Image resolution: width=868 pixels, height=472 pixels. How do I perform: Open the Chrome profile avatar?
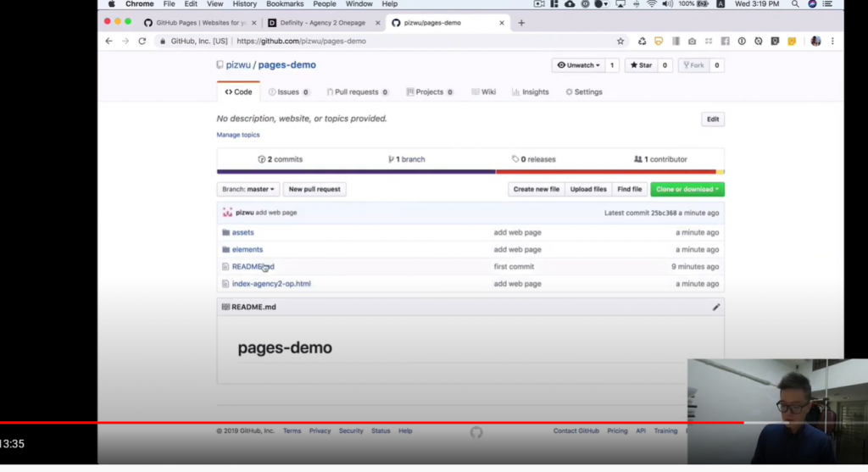point(815,41)
